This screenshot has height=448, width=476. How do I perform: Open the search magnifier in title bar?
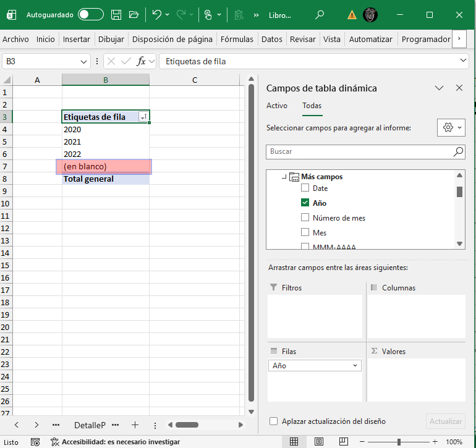coord(319,14)
